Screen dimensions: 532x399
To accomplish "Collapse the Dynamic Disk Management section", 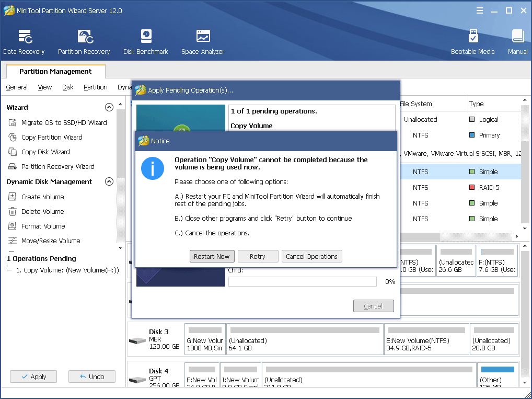I will [109, 181].
